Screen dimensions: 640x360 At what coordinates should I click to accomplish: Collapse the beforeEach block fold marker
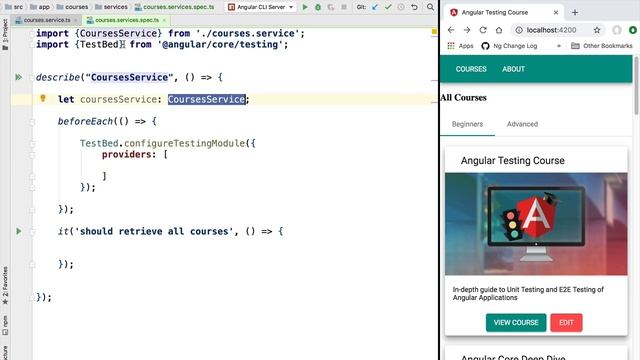coord(32,121)
